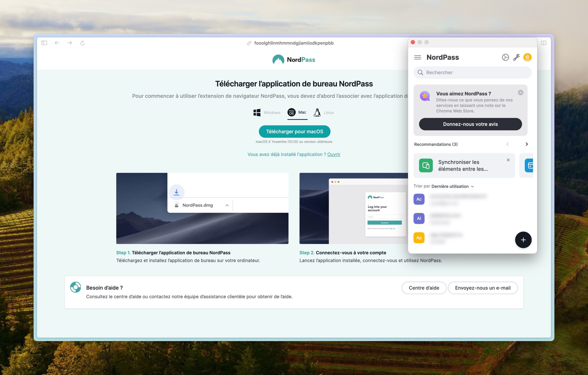Toggle the browser sidebar icon
Image resolution: width=588 pixels, height=375 pixels.
tap(44, 43)
